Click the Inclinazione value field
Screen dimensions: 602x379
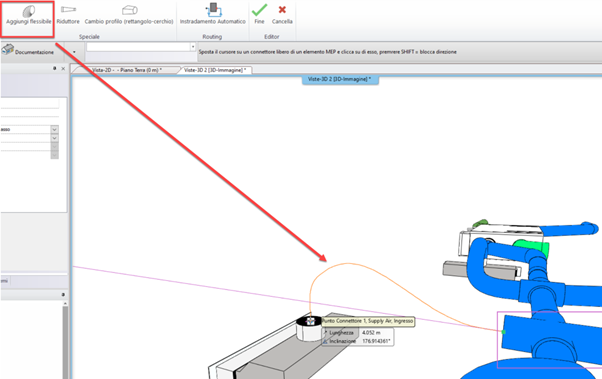click(x=376, y=341)
